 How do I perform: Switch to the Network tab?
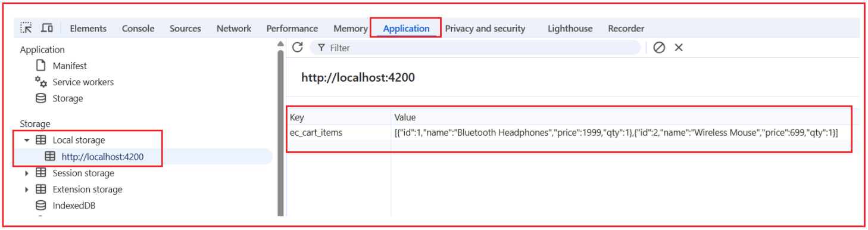234,28
